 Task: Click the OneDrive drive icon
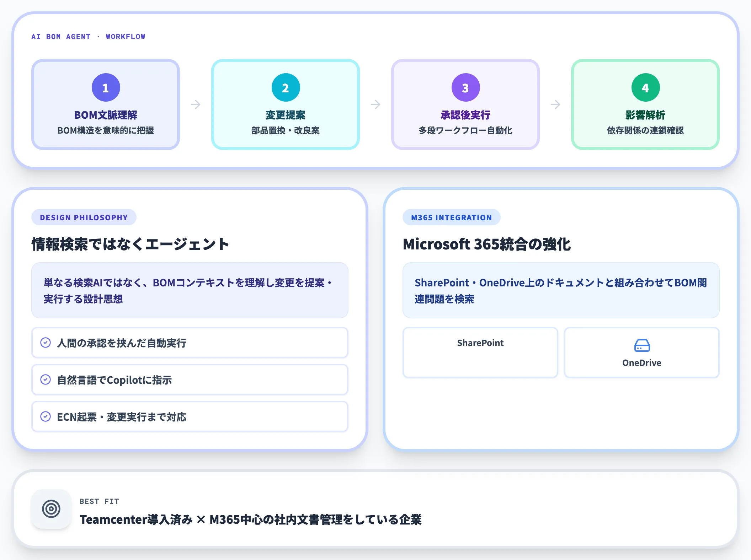642,345
